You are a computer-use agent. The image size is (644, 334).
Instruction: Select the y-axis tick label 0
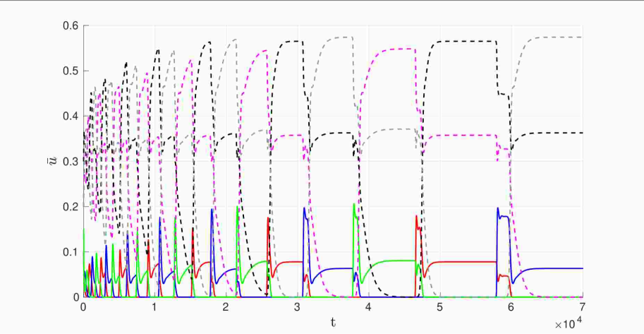76,297
